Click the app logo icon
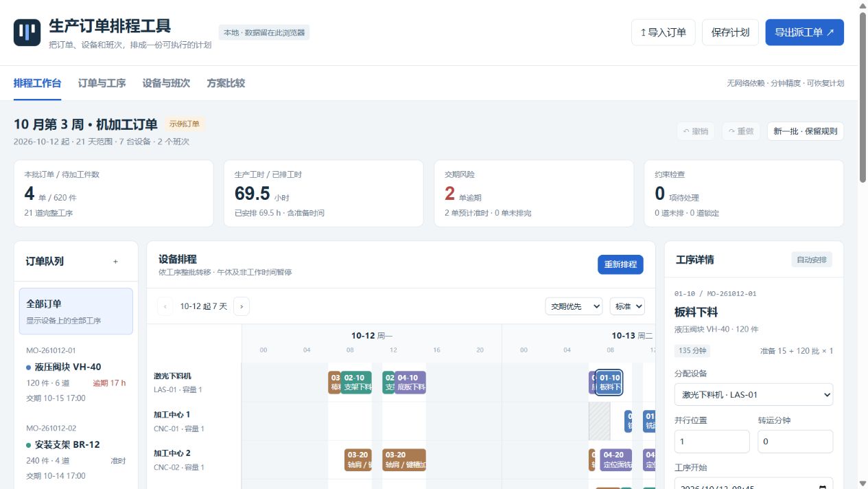Image resolution: width=868 pixels, height=489 pixels. pyautogui.click(x=27, y=32)
